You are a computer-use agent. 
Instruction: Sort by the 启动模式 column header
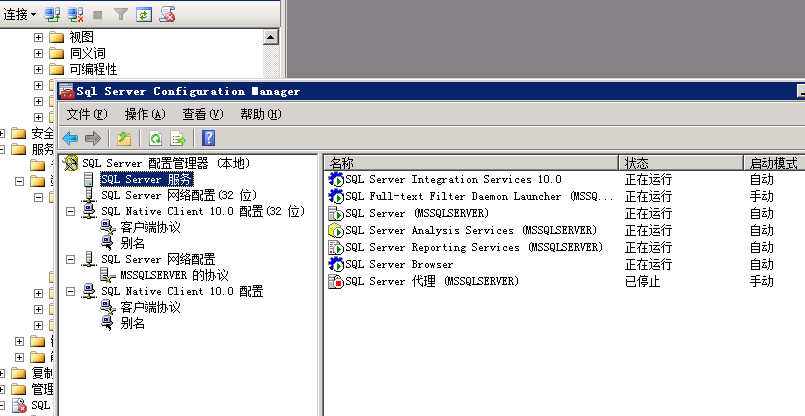[x=774, y=163]
